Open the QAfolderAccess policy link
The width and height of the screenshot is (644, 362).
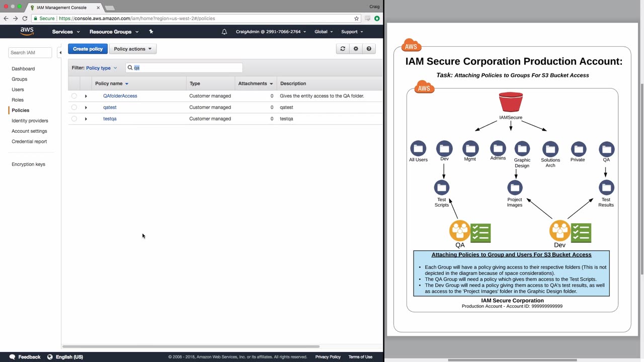(x=120, y=96)
